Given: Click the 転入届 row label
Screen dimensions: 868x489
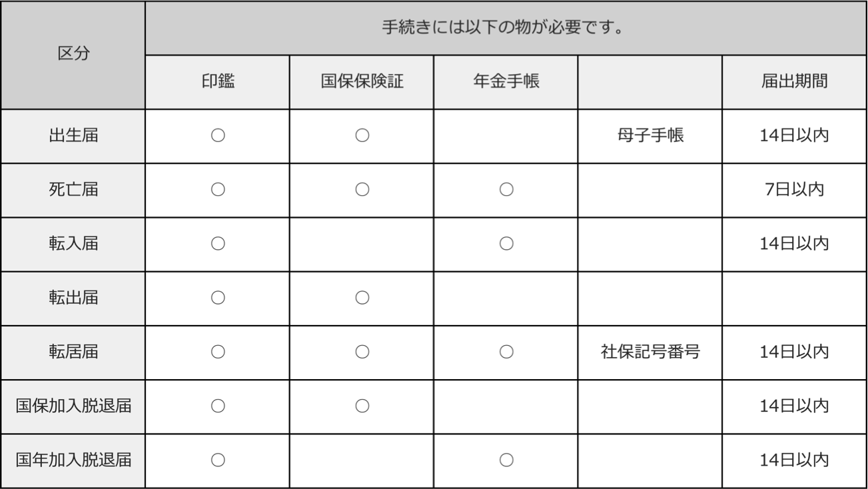Looking at the screenshot, I should tap(73, 243).
